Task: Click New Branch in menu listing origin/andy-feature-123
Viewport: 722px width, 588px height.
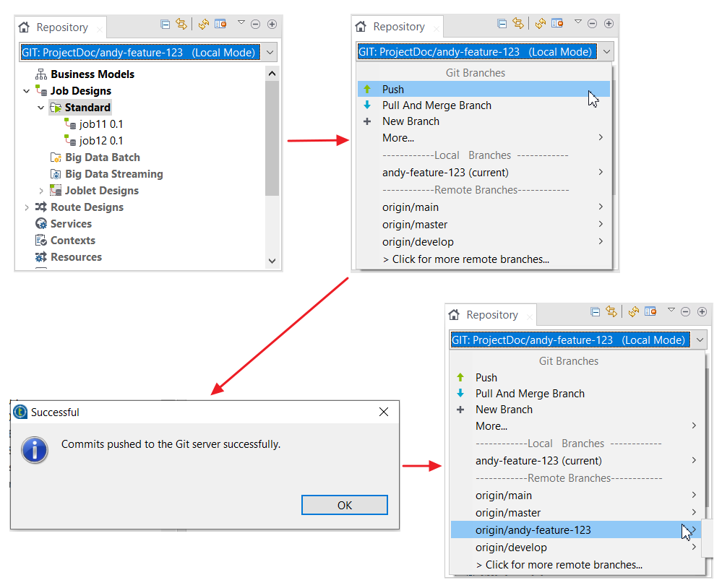Action: pos(504,410)
